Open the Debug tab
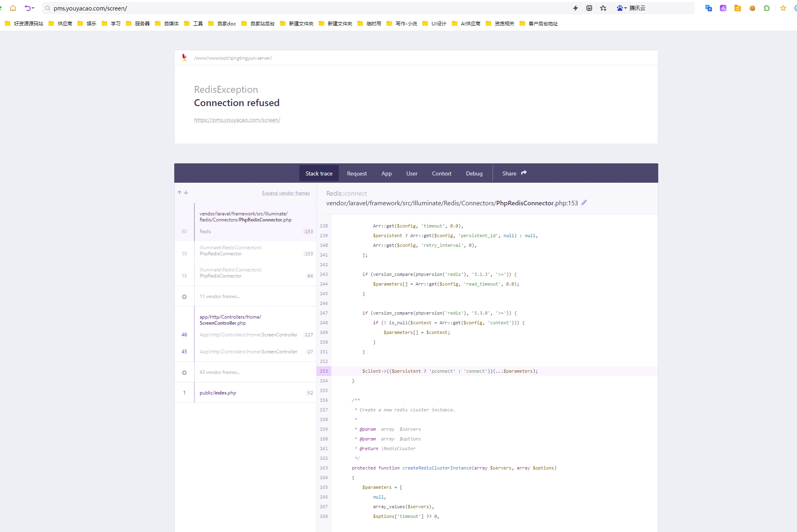This screenshot has width=797, height=532. tap(474, 173)
